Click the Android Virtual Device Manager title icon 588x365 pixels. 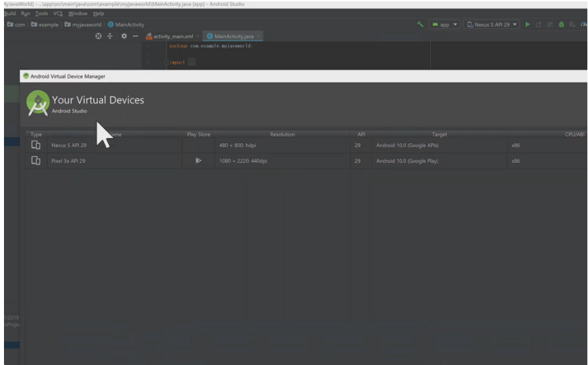tap(26, 76)
